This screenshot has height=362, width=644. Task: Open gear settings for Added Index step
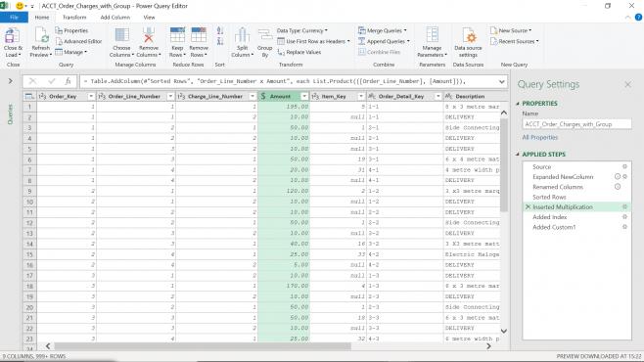[624, 216]
